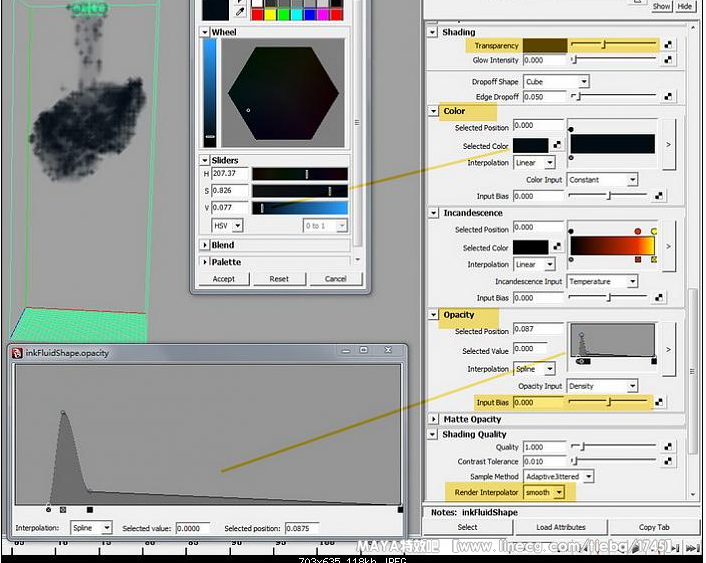This screenshot has width=706, height=563.
Task: Click the Opacity Selected Position input field
Action: pyautogui.click(x=536, y=330)
